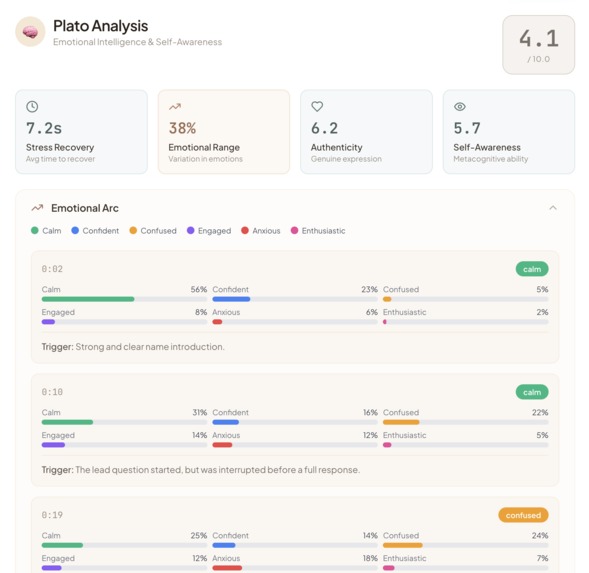Click the 5.7 Self-Awareness value
This screenshot has height=573, width=589.
(x=467, y=128)
